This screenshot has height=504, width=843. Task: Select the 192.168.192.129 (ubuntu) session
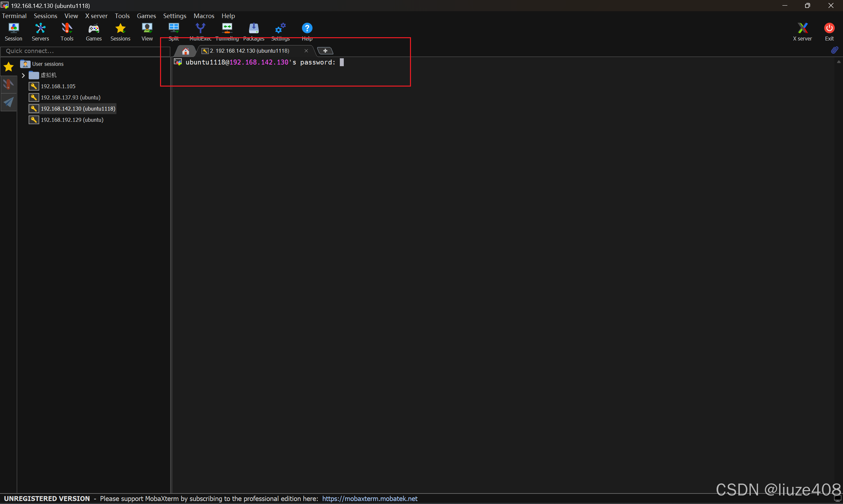[x=72, y=120]
